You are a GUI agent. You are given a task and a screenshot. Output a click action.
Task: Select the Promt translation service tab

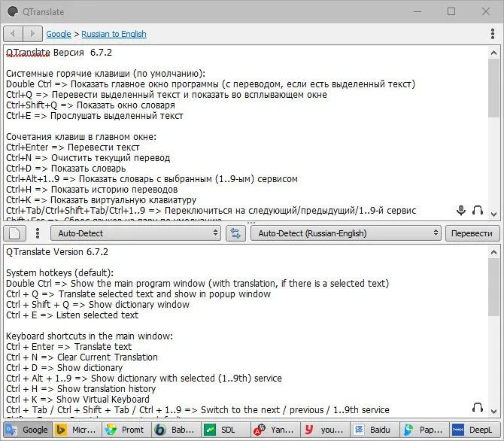(127, 430)
